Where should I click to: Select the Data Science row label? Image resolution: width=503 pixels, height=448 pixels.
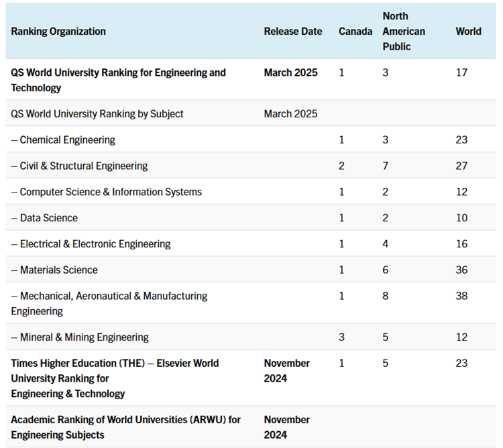pos(44,218)
